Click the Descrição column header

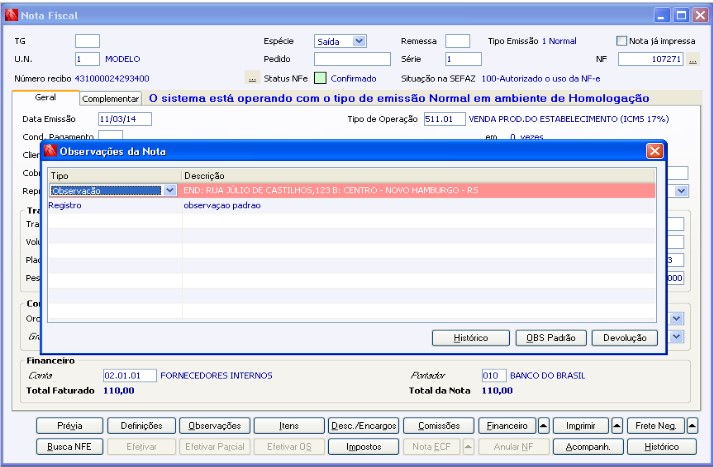(x=418, y=176)
